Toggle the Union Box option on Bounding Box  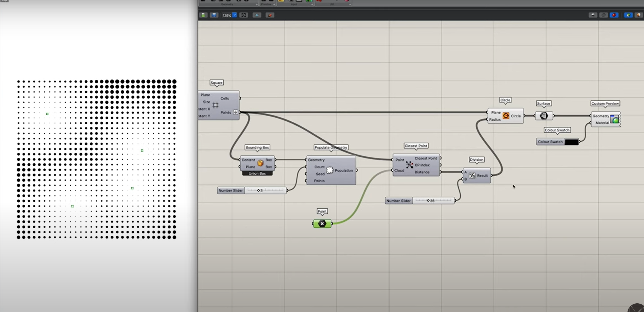[x=257, y=174]
